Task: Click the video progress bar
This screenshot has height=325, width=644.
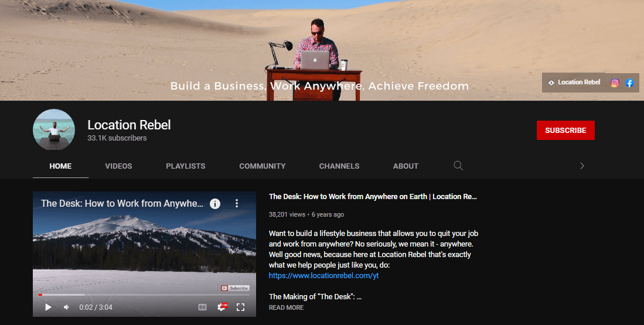Action: point(144,295)
